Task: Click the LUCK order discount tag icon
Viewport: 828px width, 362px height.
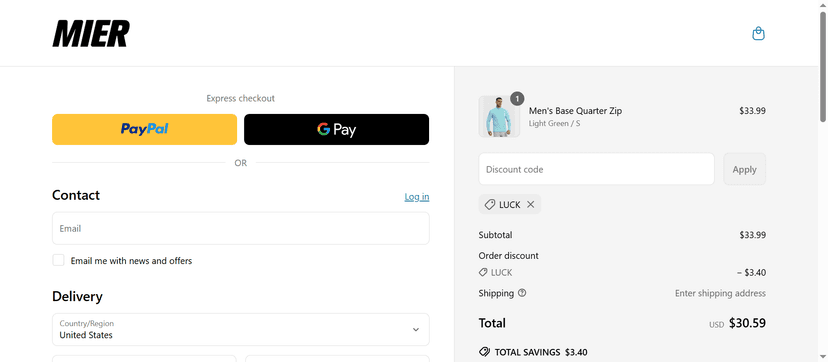Action: point(483,273)
